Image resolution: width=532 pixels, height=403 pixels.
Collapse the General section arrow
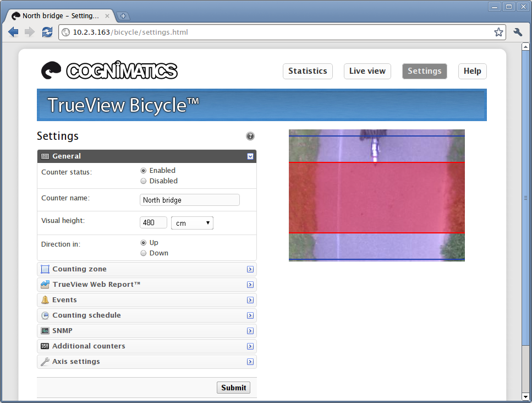[250, 156]
